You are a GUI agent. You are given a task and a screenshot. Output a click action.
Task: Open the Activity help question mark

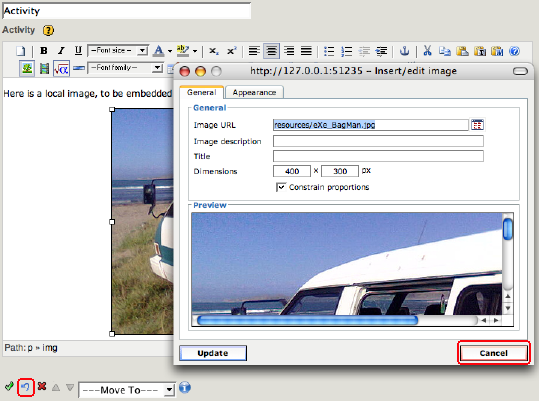click(48, 31)
